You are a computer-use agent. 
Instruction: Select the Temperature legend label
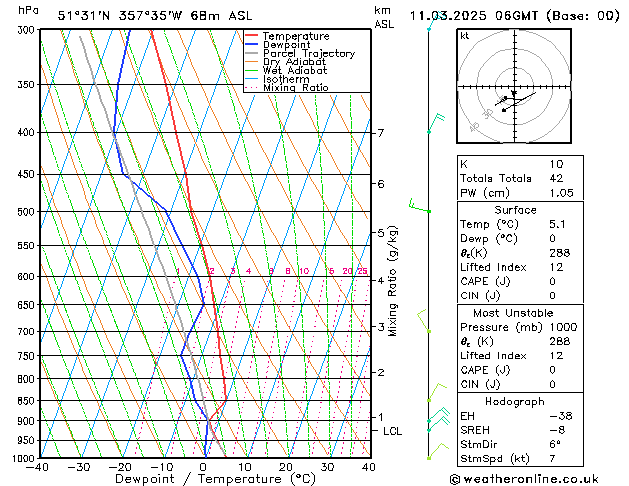296,36
